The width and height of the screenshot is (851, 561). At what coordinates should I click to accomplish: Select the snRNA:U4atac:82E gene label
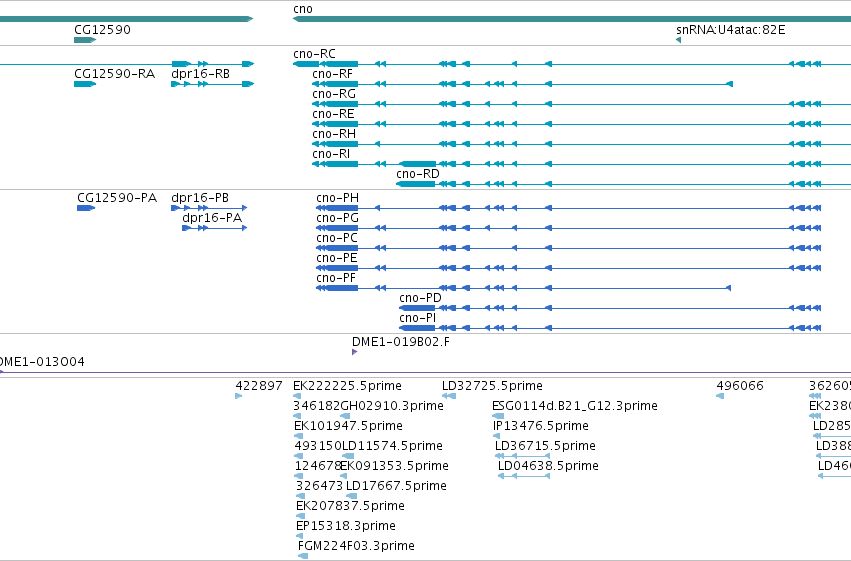pos(731,30)
